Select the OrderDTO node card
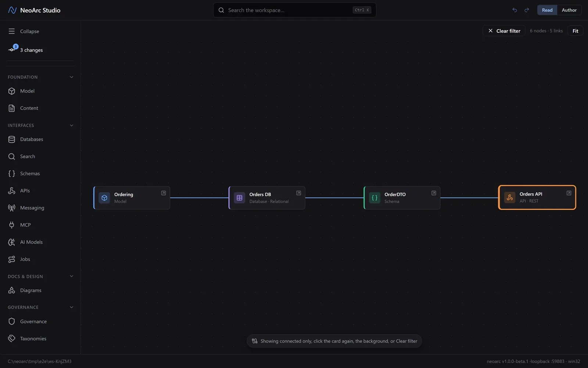588x368 pixels. tap(402, 198)
